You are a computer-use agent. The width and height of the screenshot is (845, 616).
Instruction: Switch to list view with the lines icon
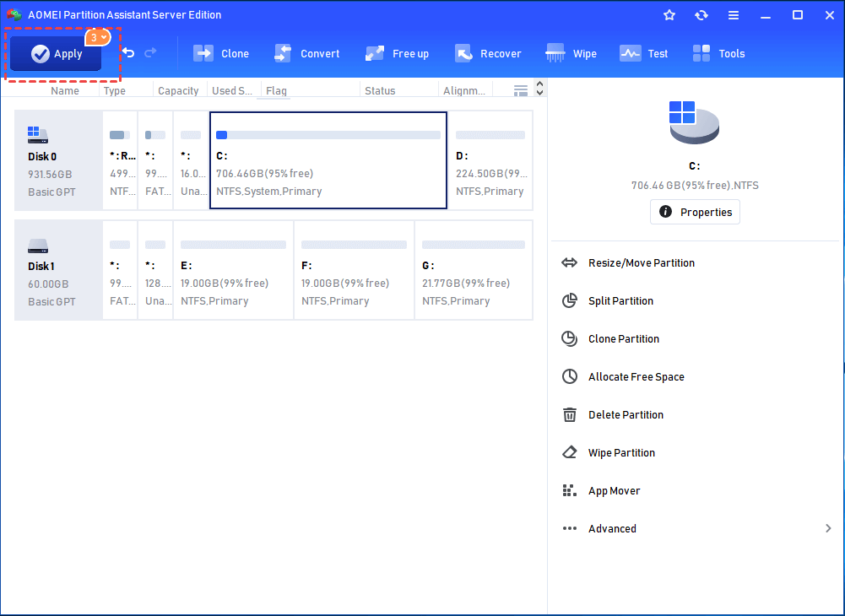point(521,90)
